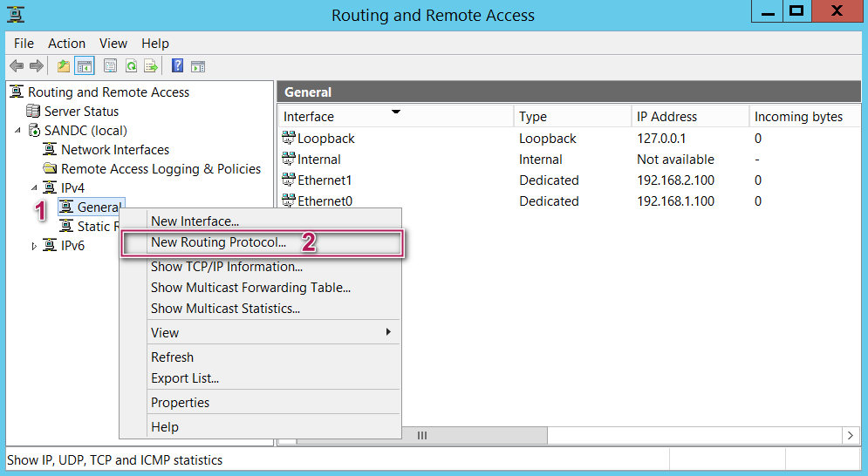Collapse the SANDC (local) server node
Viewport: 868px width, 476px height.
pos(19,131)
